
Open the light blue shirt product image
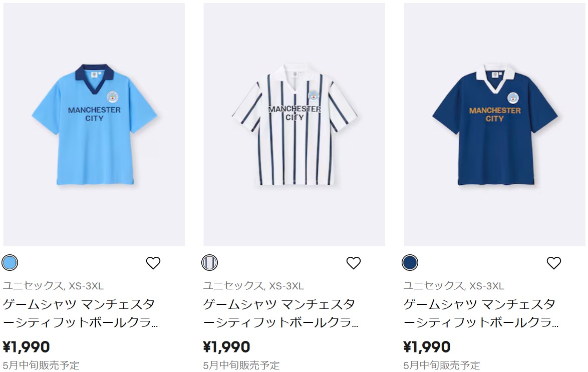(x=94, y=125)
